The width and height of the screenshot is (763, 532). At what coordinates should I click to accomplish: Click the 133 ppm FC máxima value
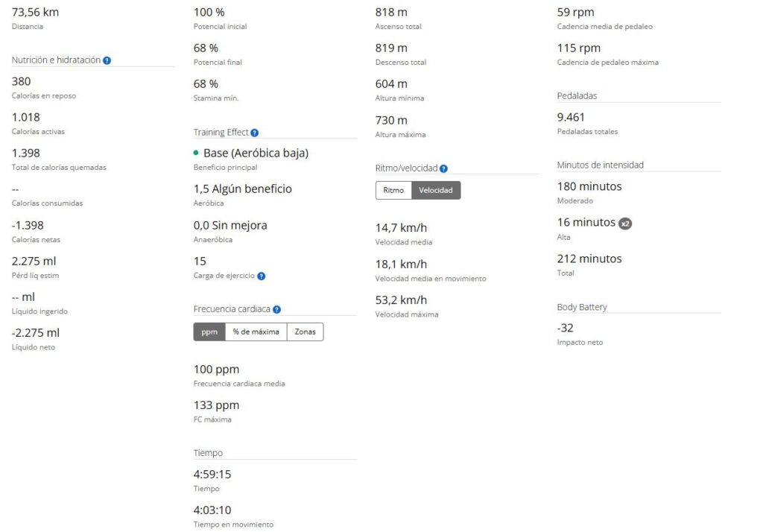coord(216,405)
